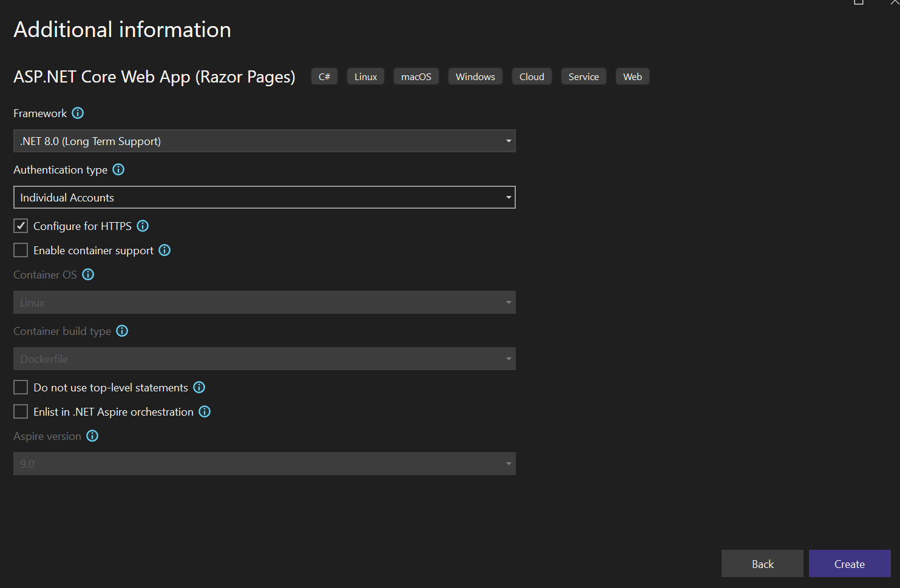Click the Aspire version info icon
The height and width of the screenshot is (588, 900).
coord(92,436)
